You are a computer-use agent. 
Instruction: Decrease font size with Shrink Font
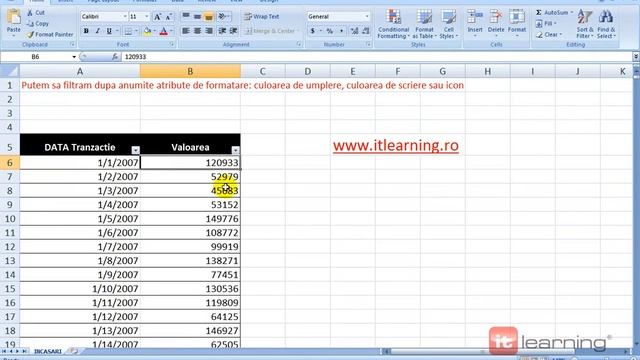coord(168,17)
